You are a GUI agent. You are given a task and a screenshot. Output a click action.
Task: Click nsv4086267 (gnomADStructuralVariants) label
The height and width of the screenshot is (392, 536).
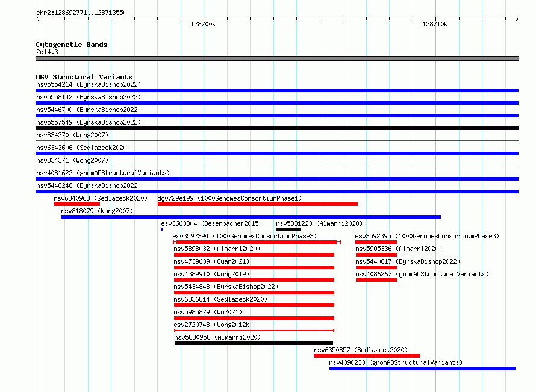422,274
